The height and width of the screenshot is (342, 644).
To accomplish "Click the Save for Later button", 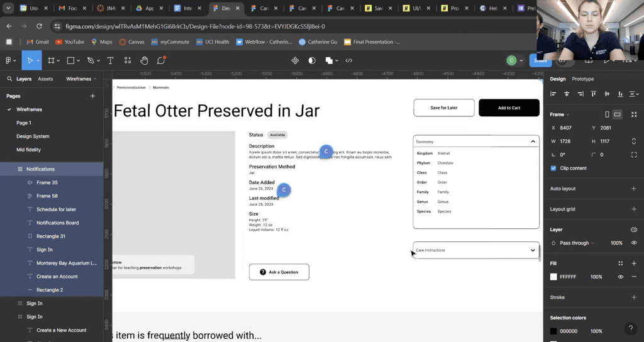I will (x=444, y=108).
